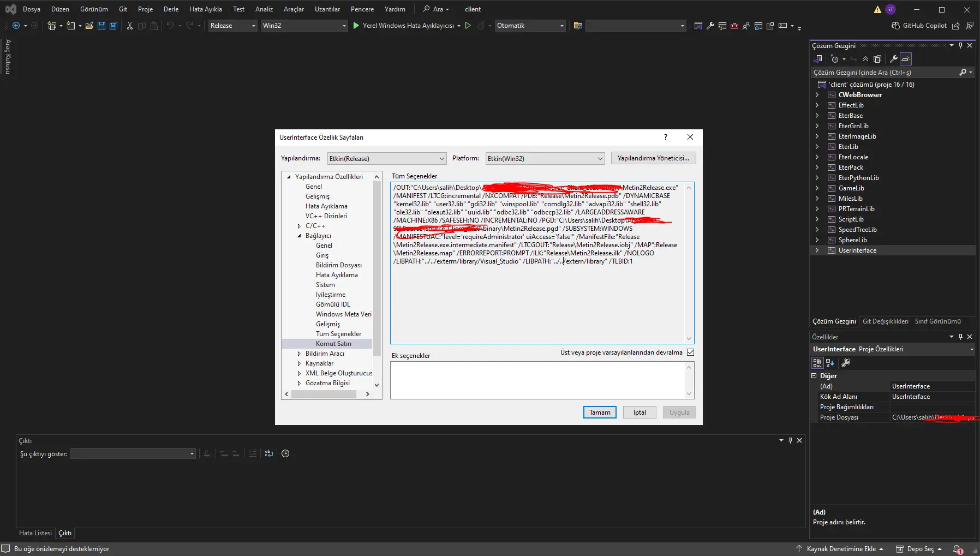Expand the GameLib project in Çözüm Gezgini
Screen dimensions: 980x556
click(x=817, y=188)
